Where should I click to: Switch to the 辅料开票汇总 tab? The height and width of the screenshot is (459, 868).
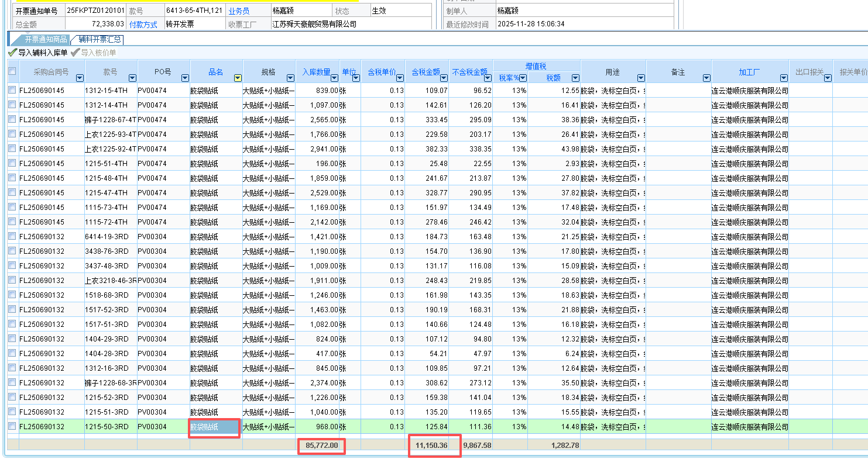(100, 40)
